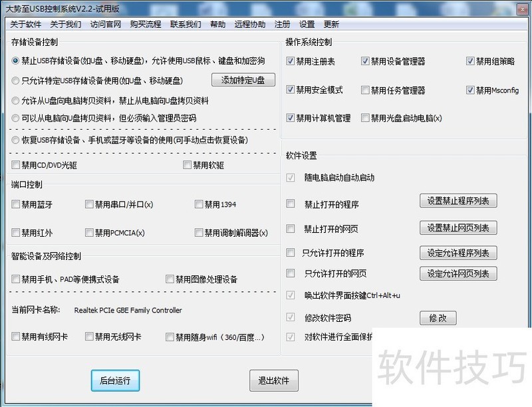
Task: Open the 关于软件 menu
Action: point(25,24)
